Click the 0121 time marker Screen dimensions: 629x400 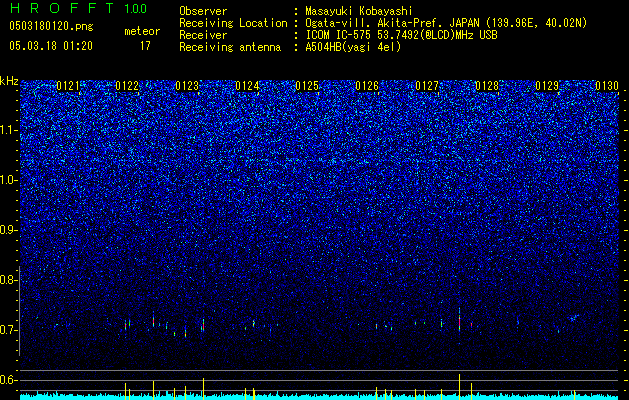coord(68,86)
